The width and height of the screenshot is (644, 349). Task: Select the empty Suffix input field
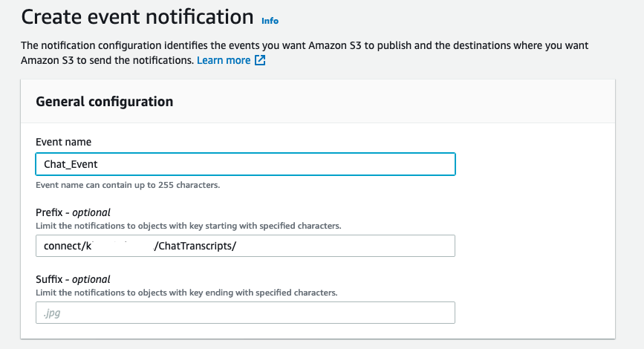245,313
